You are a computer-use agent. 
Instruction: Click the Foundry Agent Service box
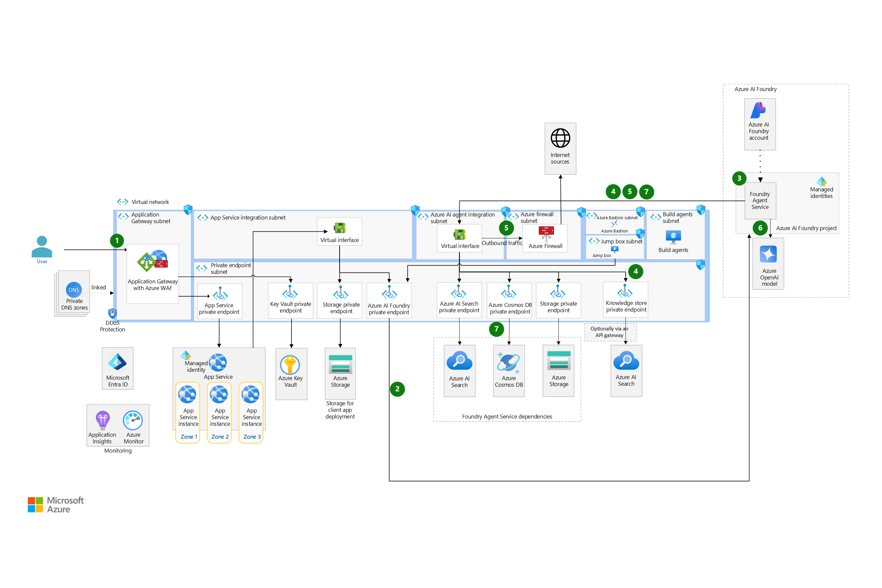click(x=760, y=201)
